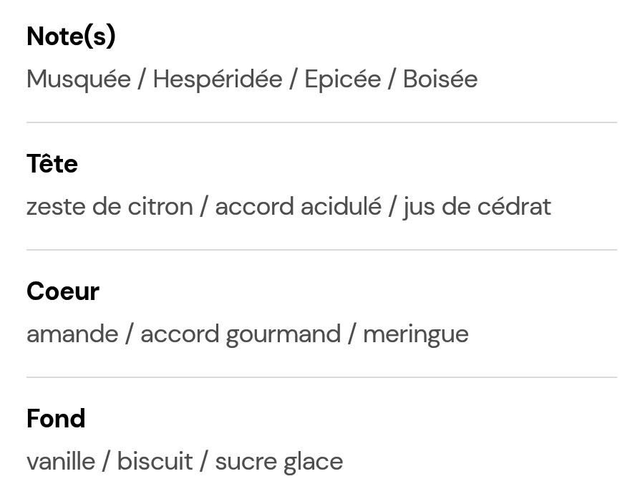Click the biscuit ingredient text

tap(153, 462)
